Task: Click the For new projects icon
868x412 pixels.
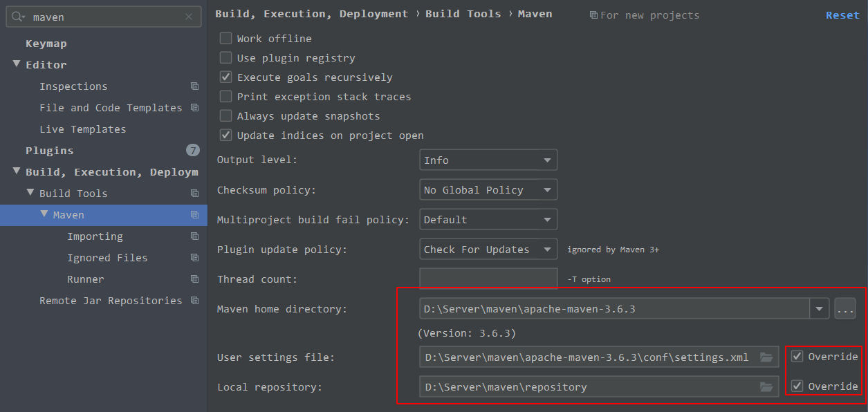Action: coord(593,15)
